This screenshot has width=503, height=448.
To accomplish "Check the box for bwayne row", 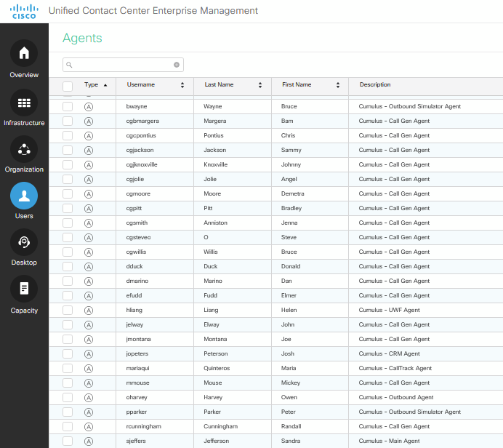I will [x=68, y=106].
